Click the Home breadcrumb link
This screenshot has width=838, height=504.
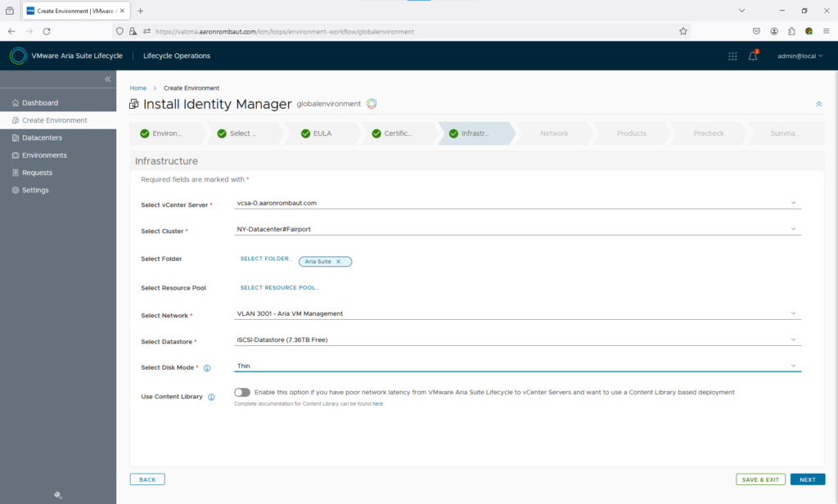(x=138, y=88)
